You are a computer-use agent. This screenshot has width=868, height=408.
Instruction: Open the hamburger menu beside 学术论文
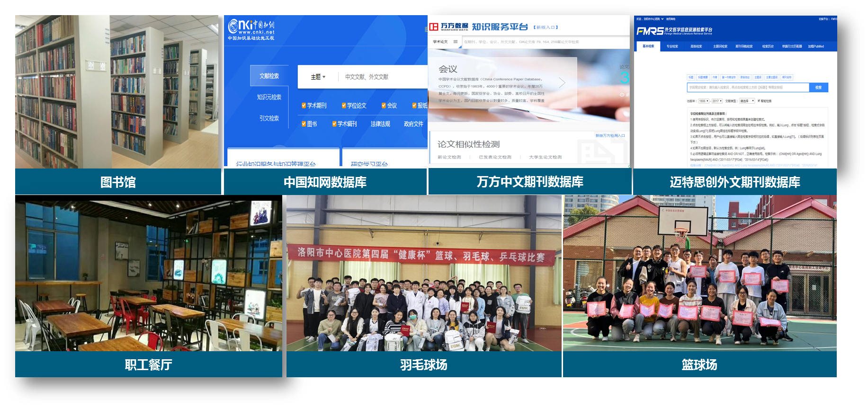[x=456, y=42]
